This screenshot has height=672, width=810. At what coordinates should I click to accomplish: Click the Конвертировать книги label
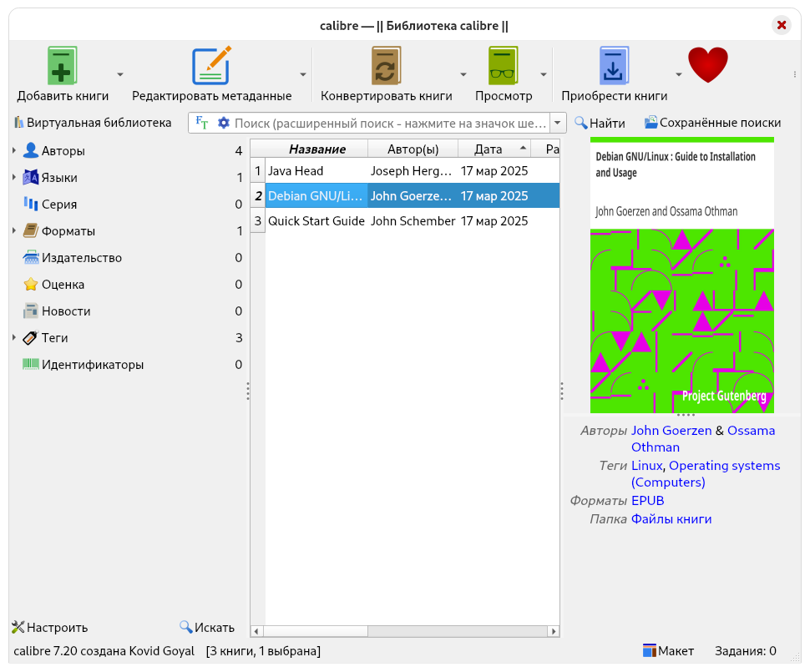(x=387, y=95)
